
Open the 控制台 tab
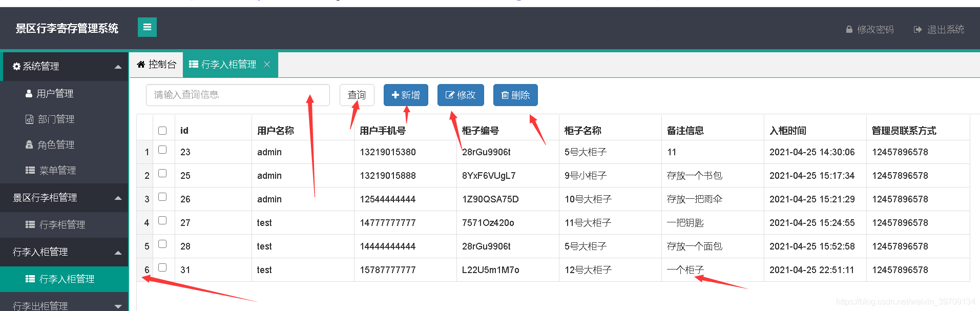click(x=156, y=65)
